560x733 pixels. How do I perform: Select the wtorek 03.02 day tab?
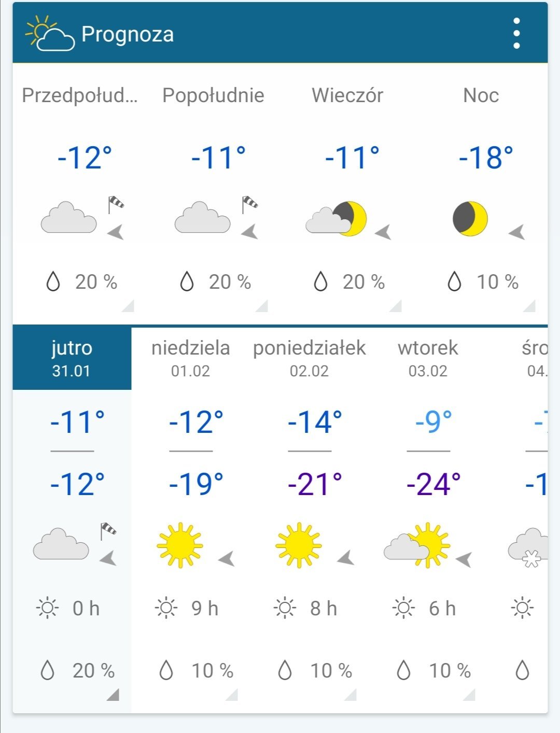tap(428, 358)
